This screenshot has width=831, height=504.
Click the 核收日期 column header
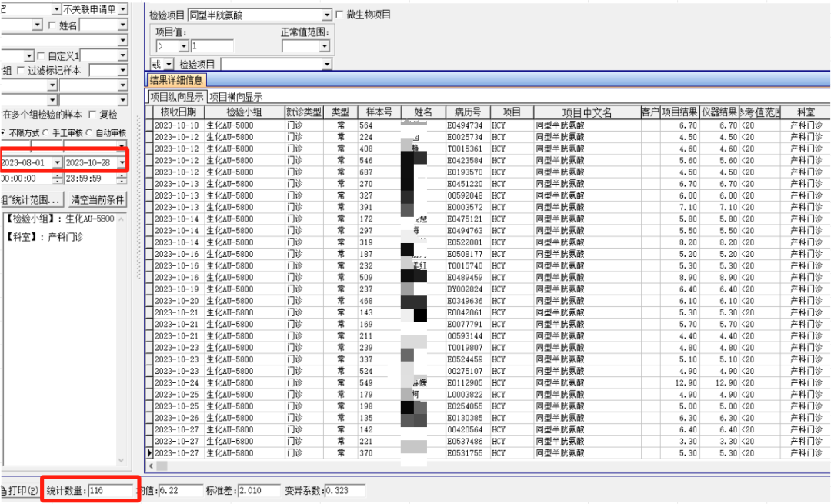179,112
